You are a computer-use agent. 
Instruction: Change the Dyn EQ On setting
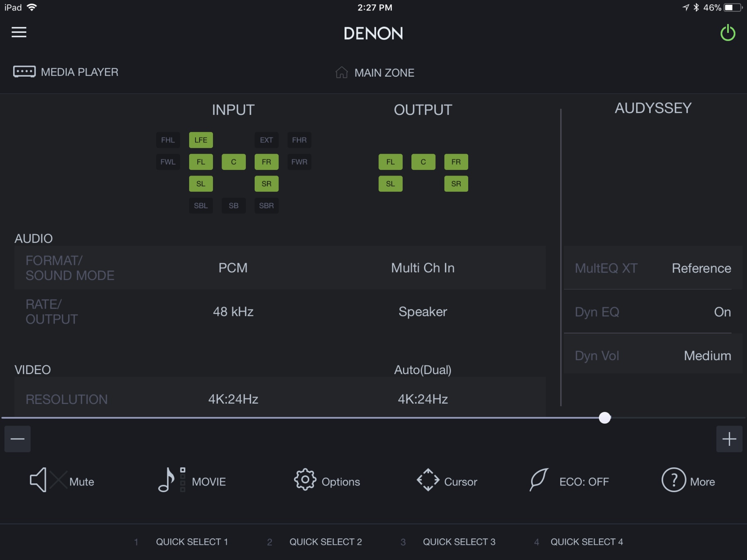(x=653, y=312)
